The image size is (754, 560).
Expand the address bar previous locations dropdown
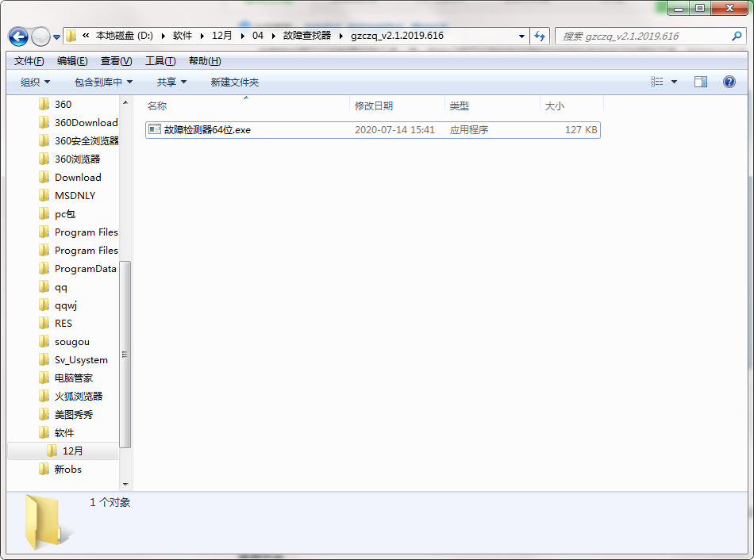521,36
